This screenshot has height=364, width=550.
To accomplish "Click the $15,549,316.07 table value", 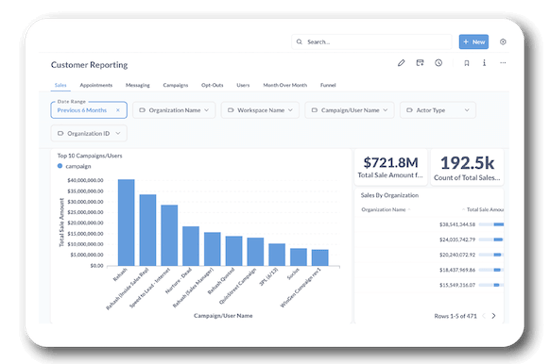I will tap(457, 285).
